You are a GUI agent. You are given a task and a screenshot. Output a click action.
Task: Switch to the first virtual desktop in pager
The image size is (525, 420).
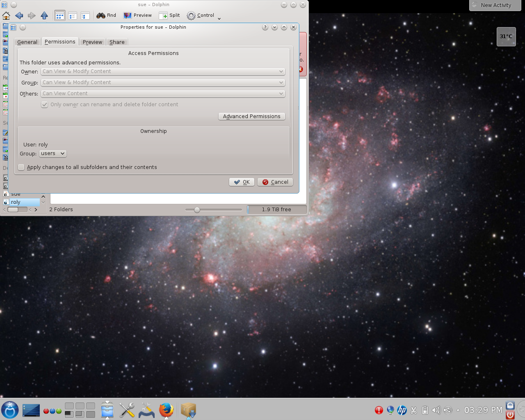69,406
